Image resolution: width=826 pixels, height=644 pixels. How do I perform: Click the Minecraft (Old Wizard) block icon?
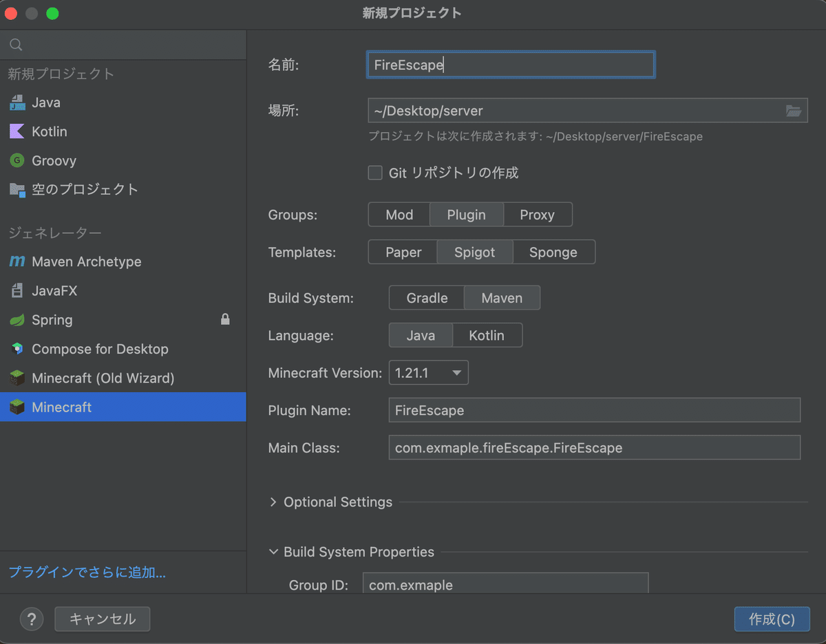17,378
